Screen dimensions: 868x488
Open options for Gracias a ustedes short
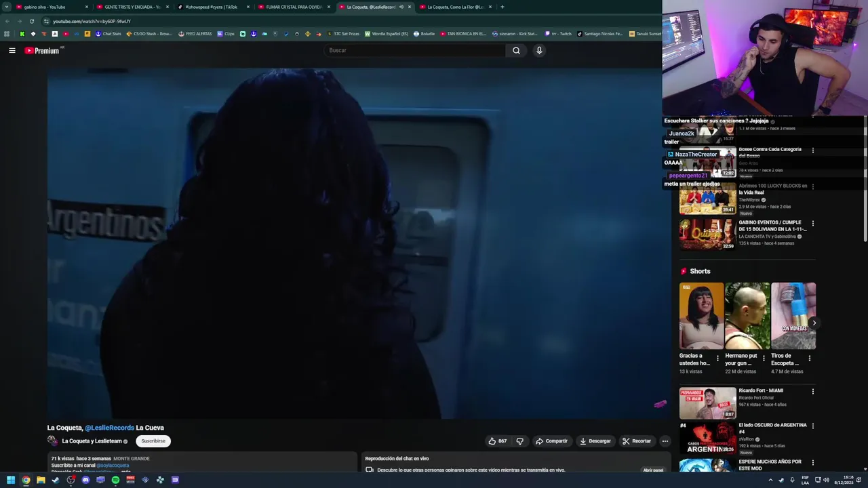coord(717,358)
